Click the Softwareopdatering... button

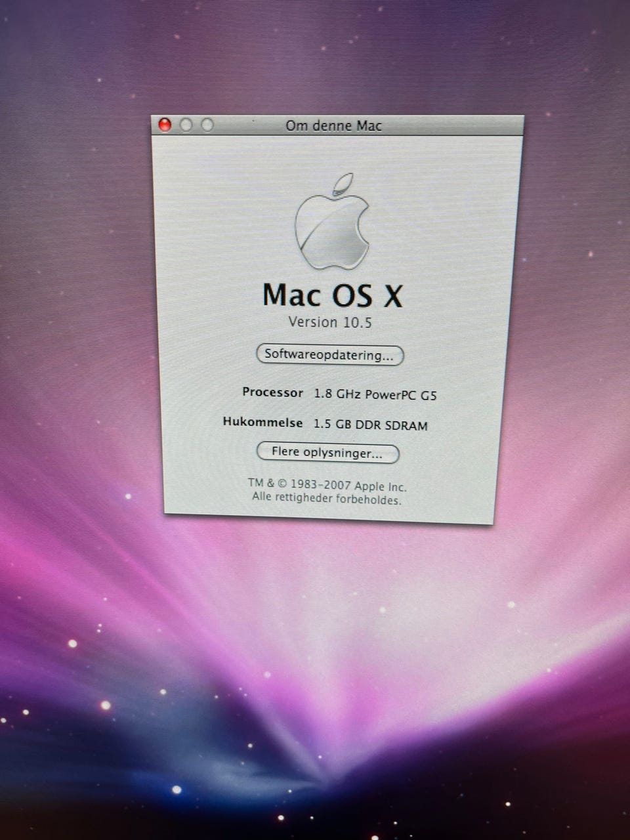329,355
